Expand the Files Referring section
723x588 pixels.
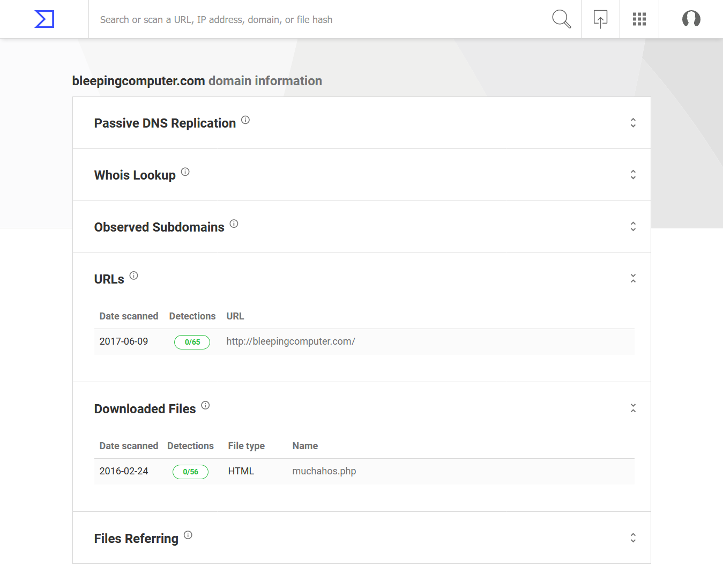633,538
